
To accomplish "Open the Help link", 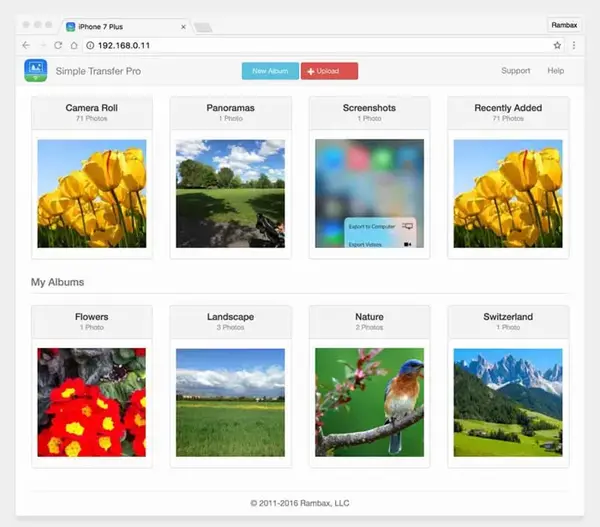I will pyautogui.click(x=556, y=70).
